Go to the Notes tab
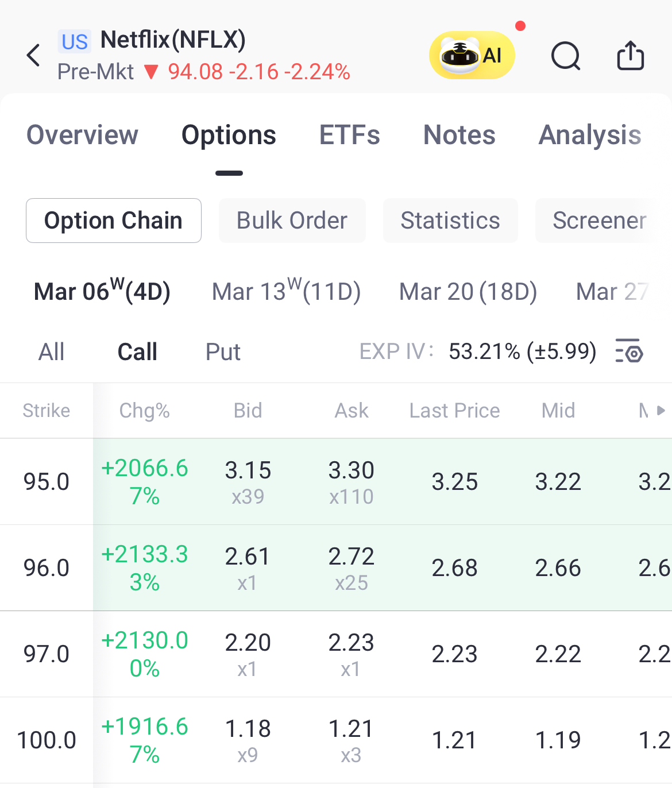The width and height of the screenshot is (672, 788). tap(459, 136)
